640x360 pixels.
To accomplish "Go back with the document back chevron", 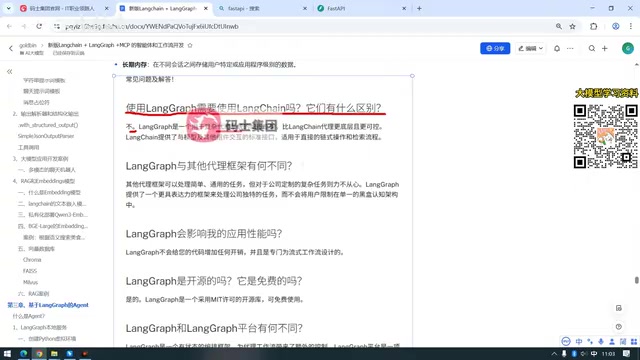I will point(11,49).
